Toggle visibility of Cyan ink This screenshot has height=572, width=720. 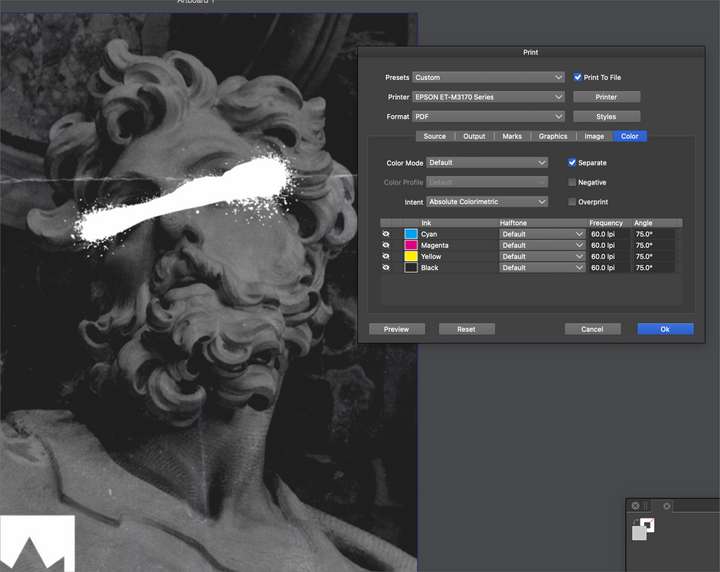coord(386,234)
